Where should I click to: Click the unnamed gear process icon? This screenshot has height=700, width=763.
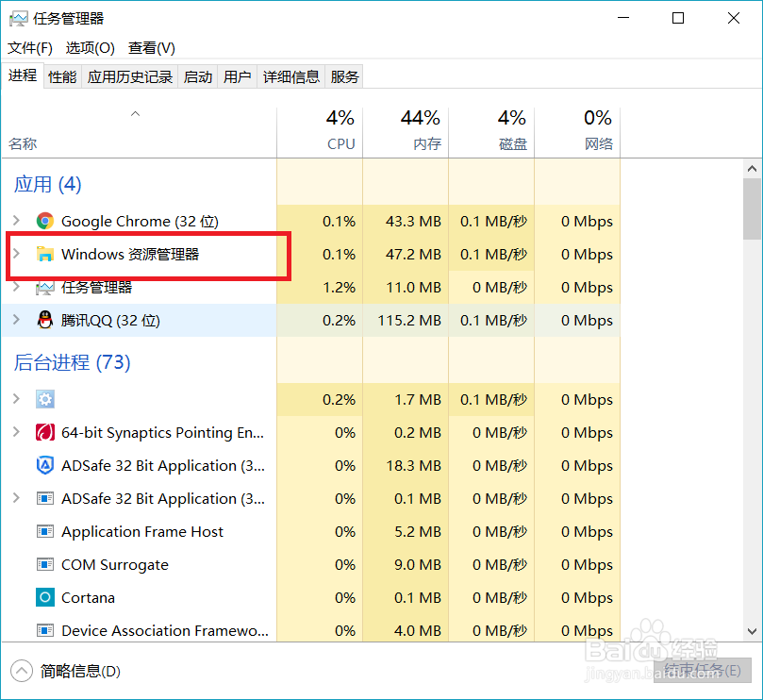[44, 399]
